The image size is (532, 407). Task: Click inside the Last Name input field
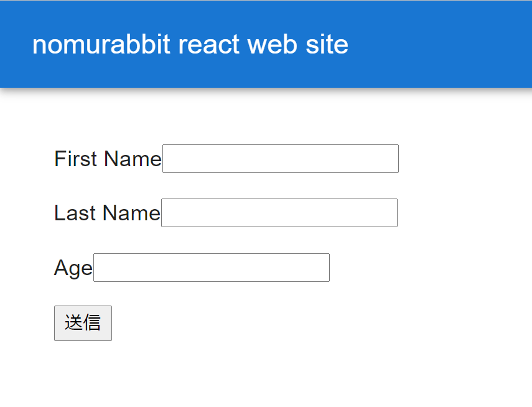279,213
